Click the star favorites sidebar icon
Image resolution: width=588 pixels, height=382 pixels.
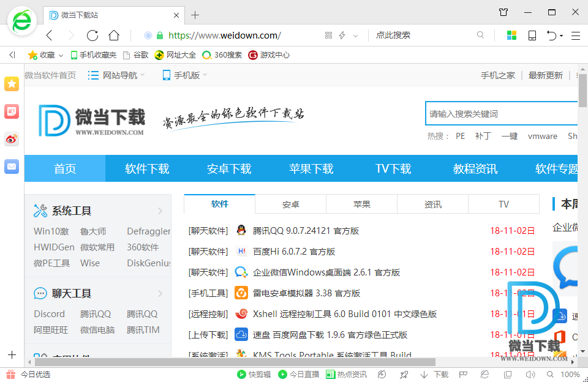(x=12, y=84)
